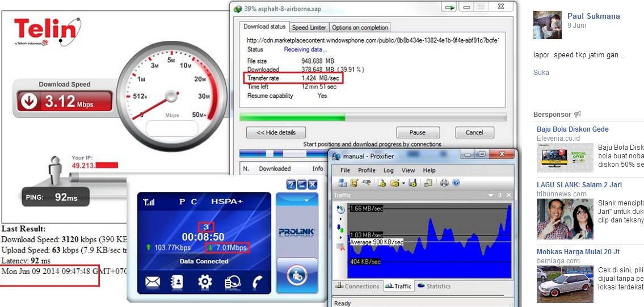Open the Options on completion tab
The image size is (644, 307).
point(360,28)
